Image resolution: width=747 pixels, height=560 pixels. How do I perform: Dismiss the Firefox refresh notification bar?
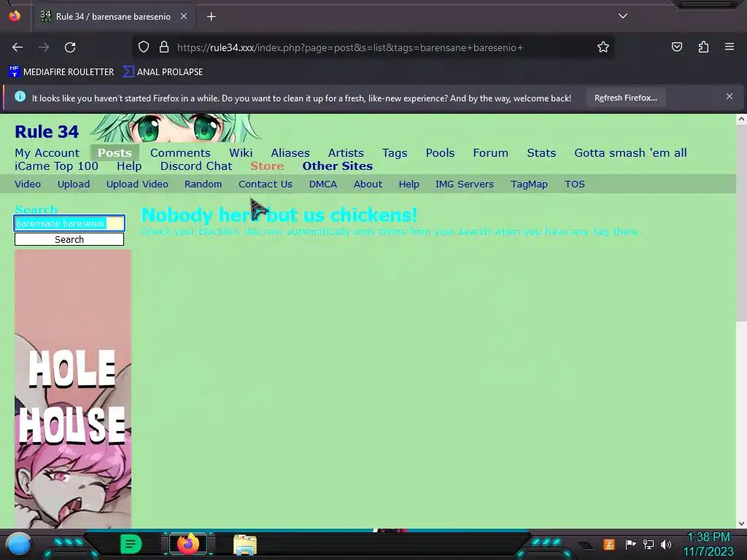(729, 97)
